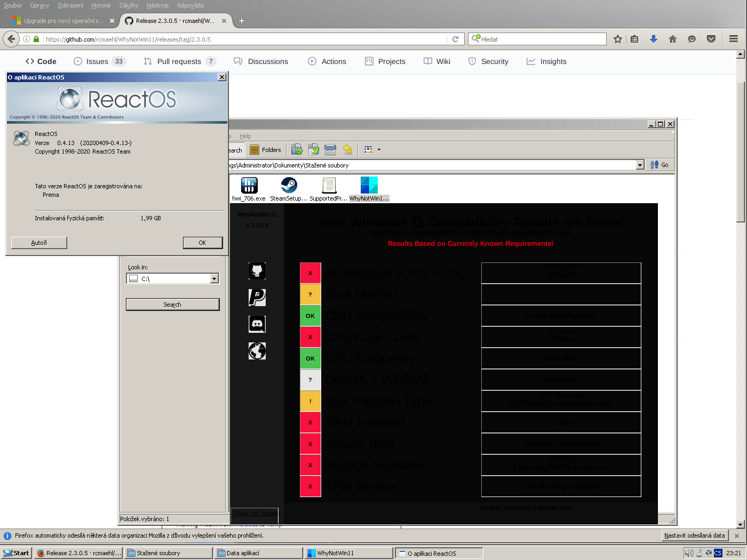Click the explorer Undo arrow icon
747x560 pixels.
(x=347, y=150)
